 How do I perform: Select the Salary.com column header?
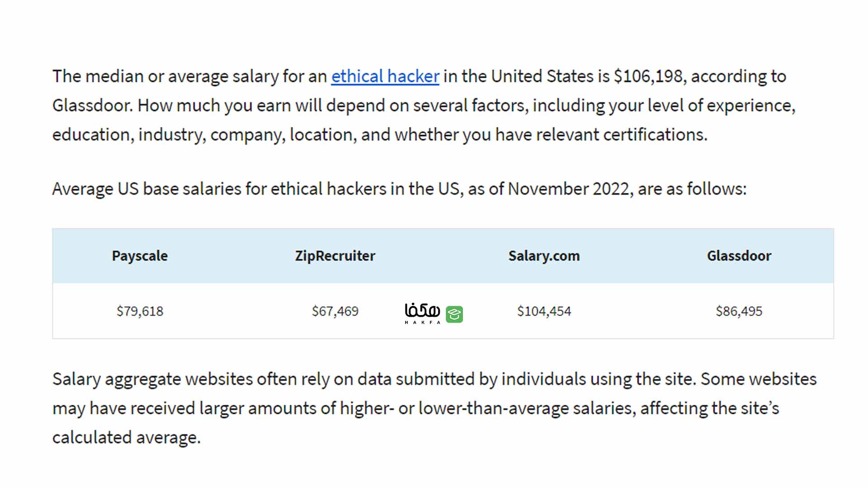click(x=544, y=256)
